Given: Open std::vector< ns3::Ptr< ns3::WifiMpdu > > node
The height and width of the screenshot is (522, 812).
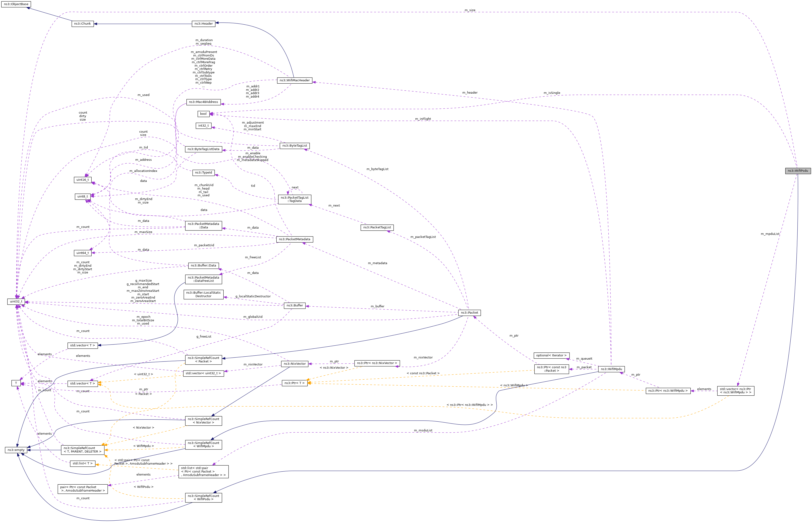Looking at the screenshot, I should [736, 391].
